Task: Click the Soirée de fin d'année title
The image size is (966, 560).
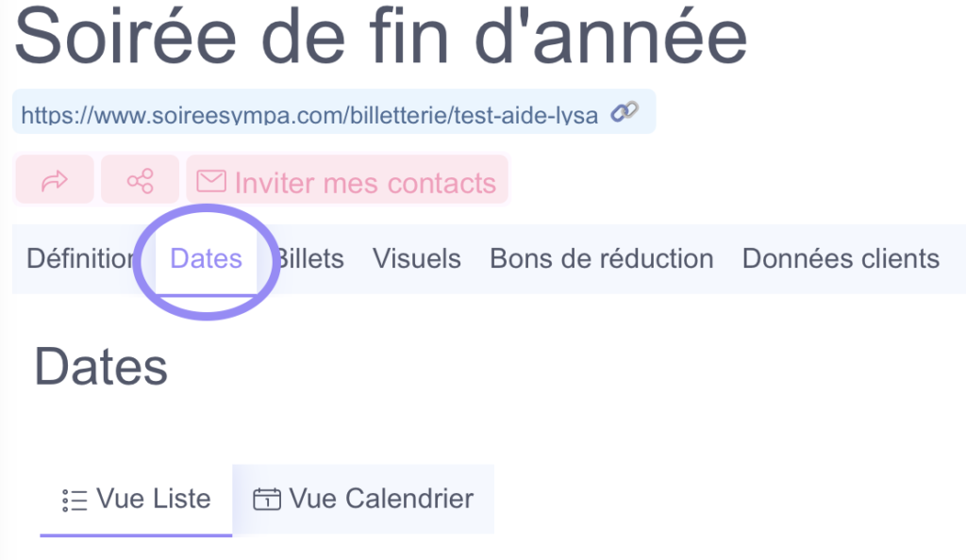Action: click(380, 37)
